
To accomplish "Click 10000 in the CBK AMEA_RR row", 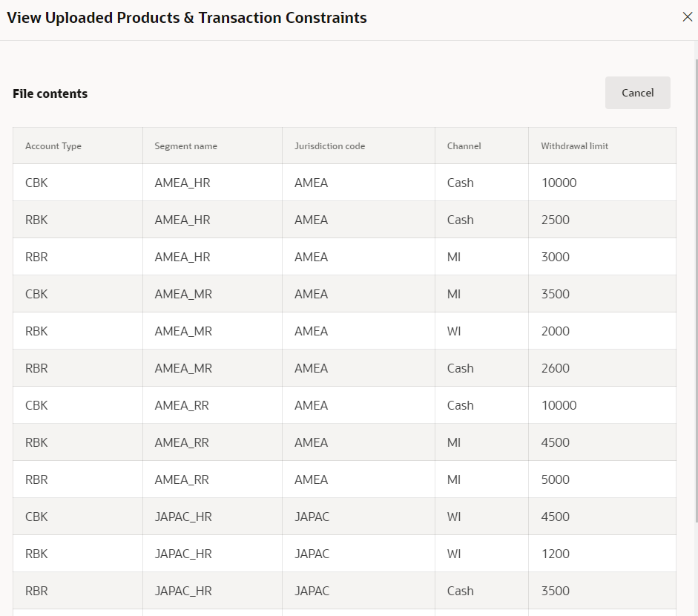I will (559, 405).
